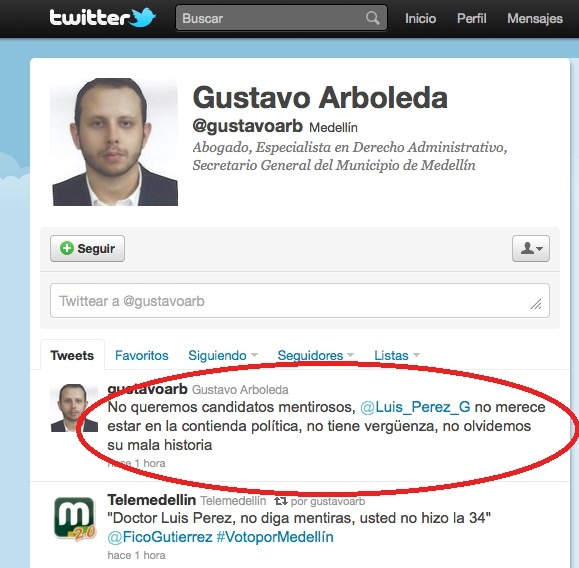
Task: Click the @Luis_Perez_G mention link
Action: [415, 407]
